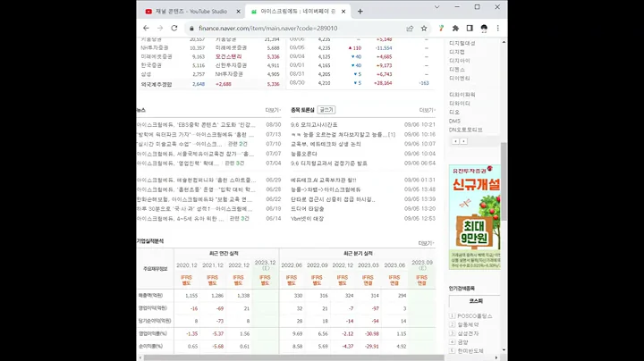
Task: Open discussion post 'Ybm넷이 대장'
Action: pos(307,219)
